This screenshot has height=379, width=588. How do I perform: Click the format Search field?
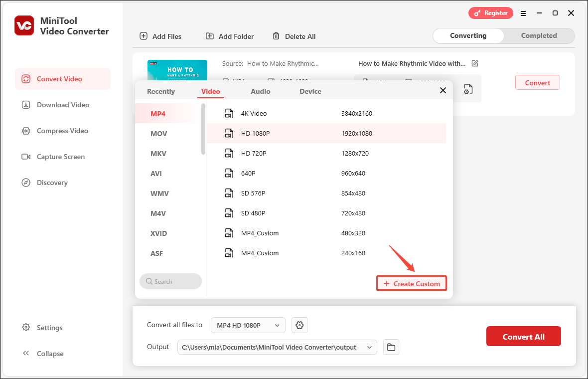170,281
